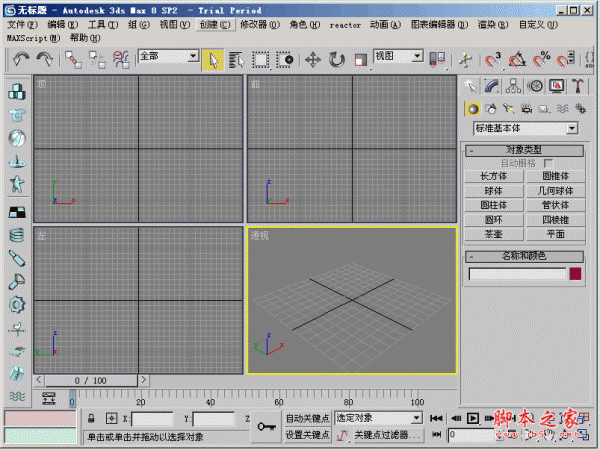This screenshot has width=600, height=450.
Task: Select the Systems gears category icon
Action: click(x=580, y=109)
